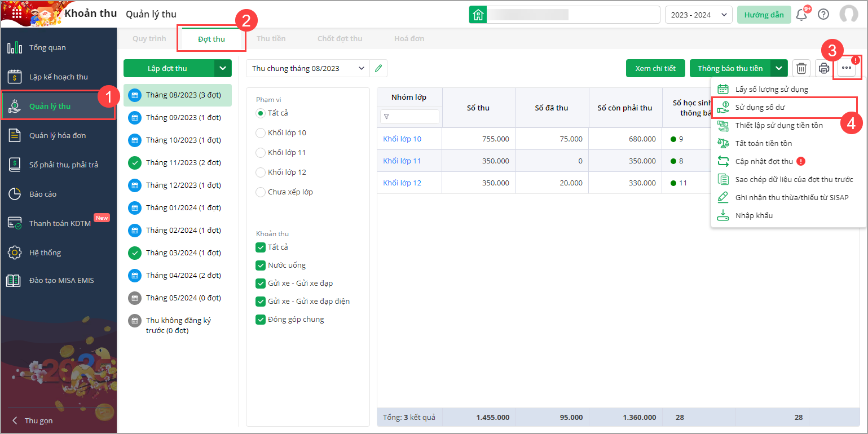
Task: Open the Lập đợt thu dropdown arrow
Action: pos(223,68)
